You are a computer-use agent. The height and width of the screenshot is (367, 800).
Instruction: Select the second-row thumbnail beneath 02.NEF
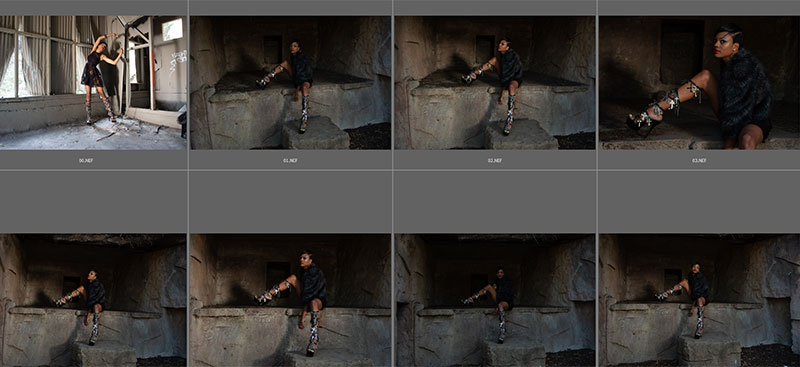point(494,300)
